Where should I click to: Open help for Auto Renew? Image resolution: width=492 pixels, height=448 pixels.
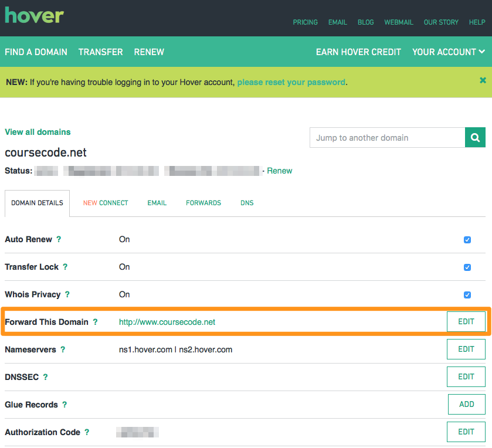click(59, 239)
